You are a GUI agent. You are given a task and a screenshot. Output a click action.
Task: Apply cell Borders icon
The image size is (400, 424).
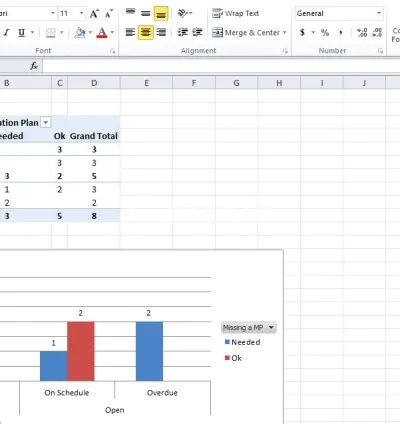click(50, 33)
